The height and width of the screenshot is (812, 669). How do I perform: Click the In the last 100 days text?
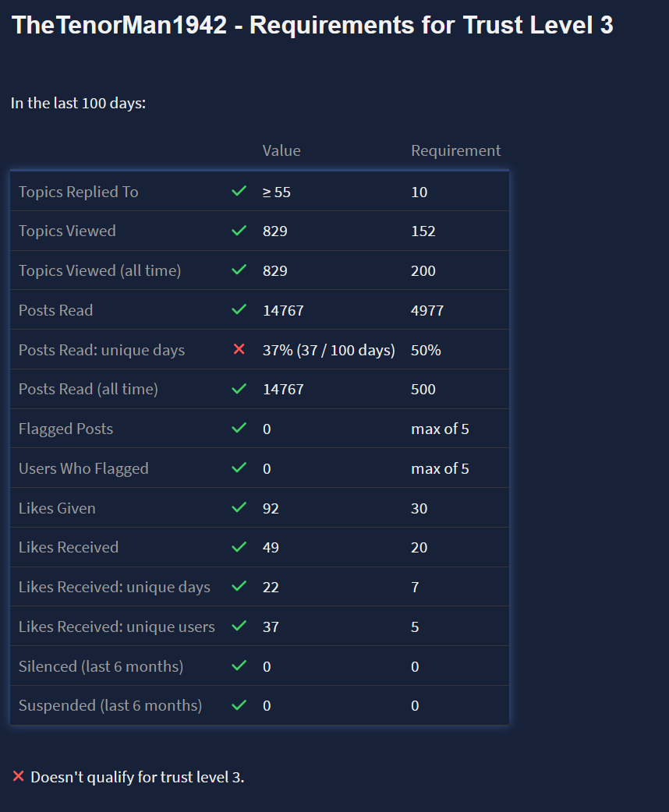click(x=79, y=103)
